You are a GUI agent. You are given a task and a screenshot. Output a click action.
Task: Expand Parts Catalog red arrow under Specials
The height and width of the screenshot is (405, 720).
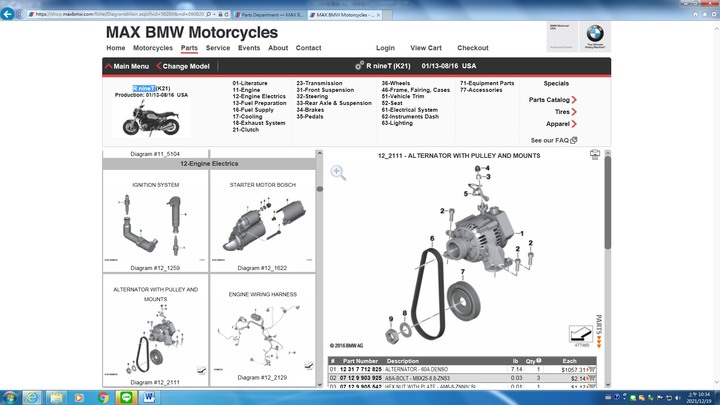574,100
